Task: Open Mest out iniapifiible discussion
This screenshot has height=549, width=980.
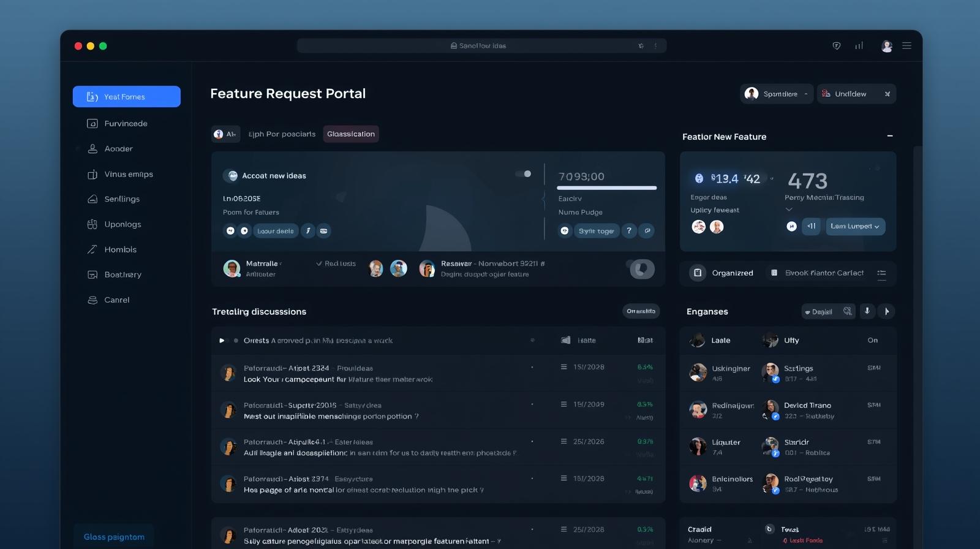Action: click(331, 417)
